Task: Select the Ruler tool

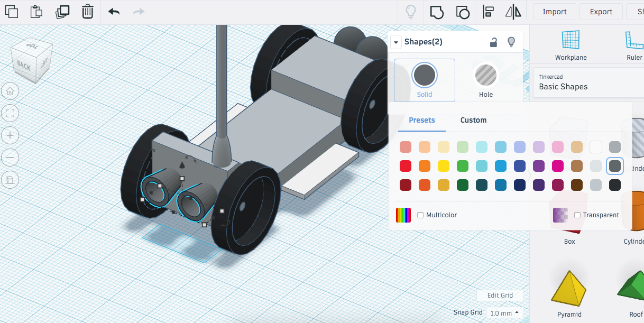Action: click(x=634, y=45)
